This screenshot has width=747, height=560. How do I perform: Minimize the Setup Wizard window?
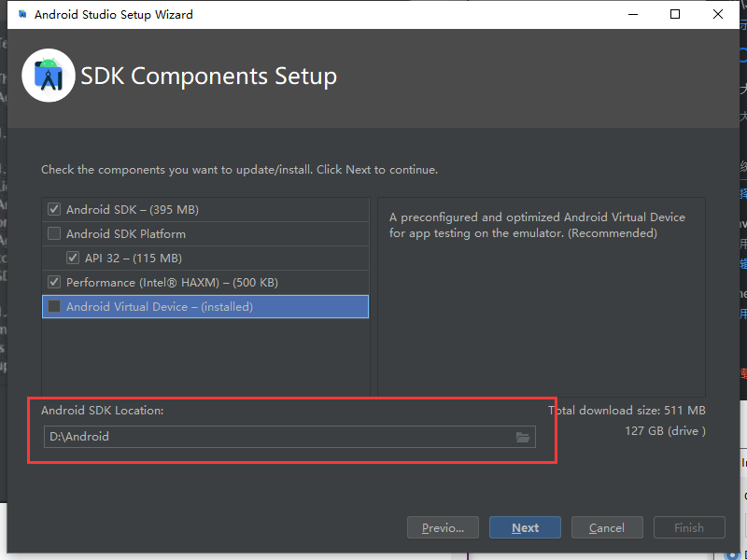tap(632, 14)
